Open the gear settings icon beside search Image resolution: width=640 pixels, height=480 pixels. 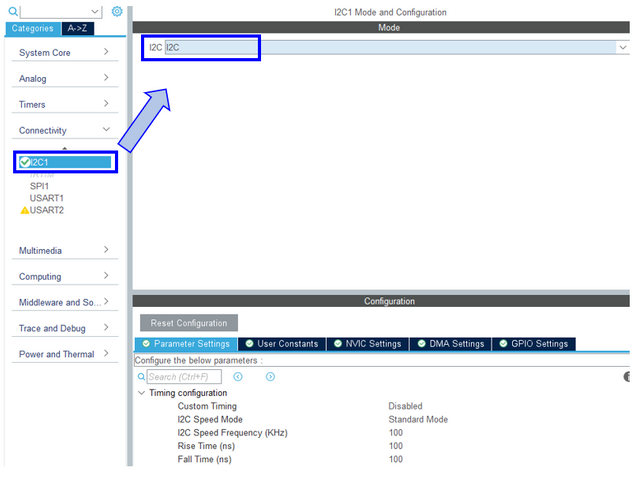pyautogui.click(x=117, y=12)
